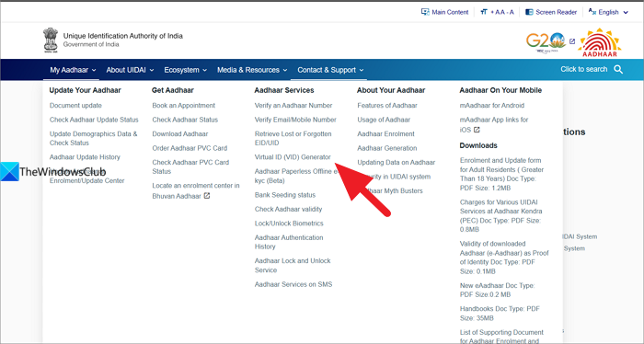Screen dimensions: 644x344
Task: Open Aadhaar Update History
Action: tap(85, 157)
